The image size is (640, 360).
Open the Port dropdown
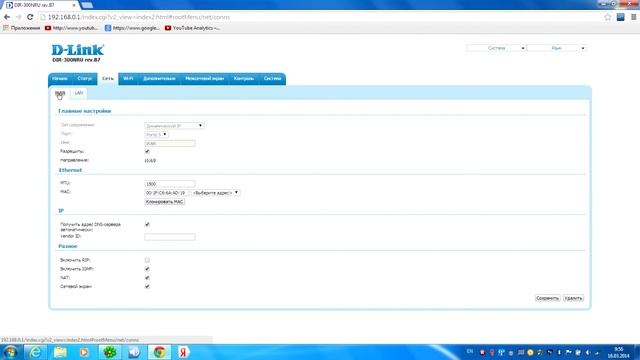[x=156, y=134]
